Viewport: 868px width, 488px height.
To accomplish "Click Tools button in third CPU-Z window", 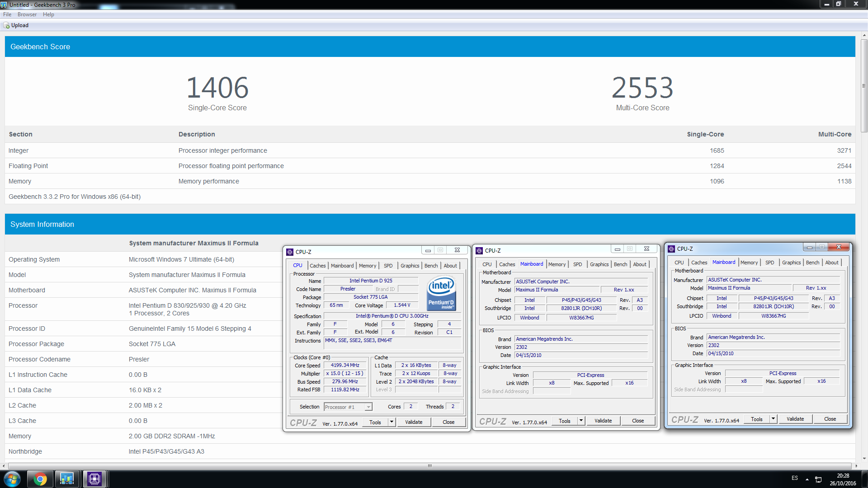I will point(757,419).
